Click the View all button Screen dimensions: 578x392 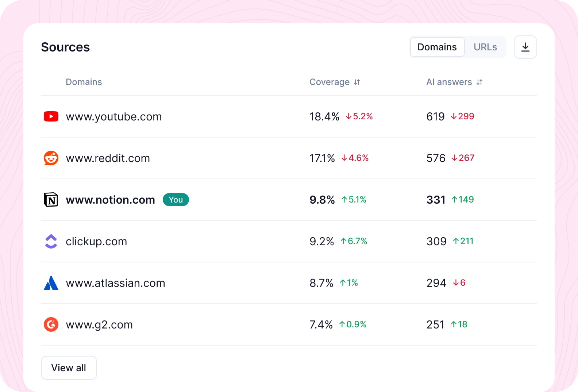pyautogui.click(x=69, y=368)
